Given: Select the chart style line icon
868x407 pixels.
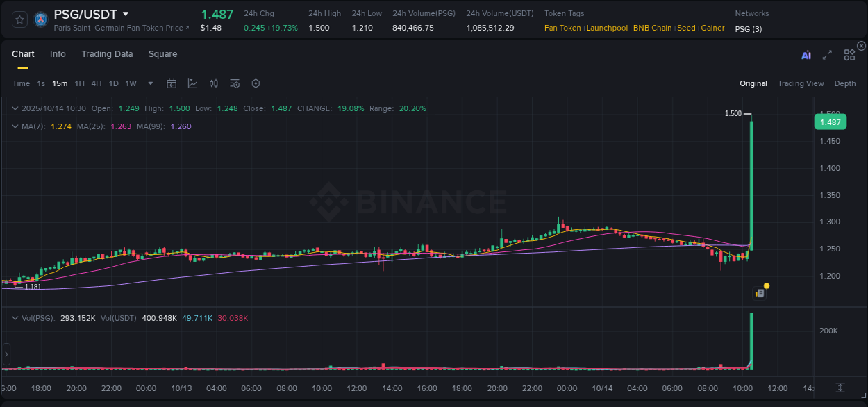Looking at the screenshot, I should [192, 83].
